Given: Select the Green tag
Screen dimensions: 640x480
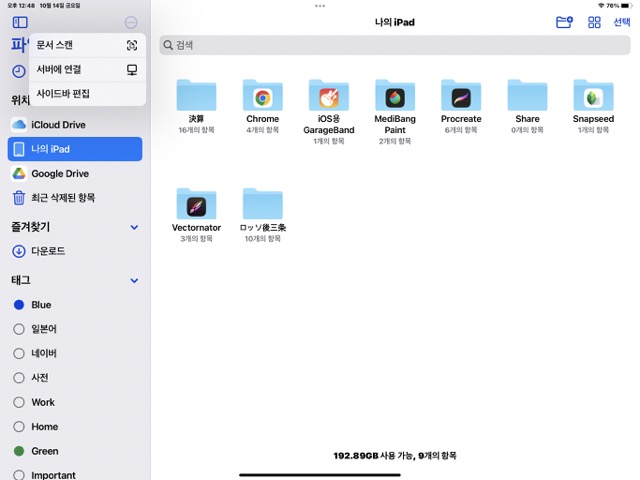Looking at the screenshot, I should pos(75,451).
